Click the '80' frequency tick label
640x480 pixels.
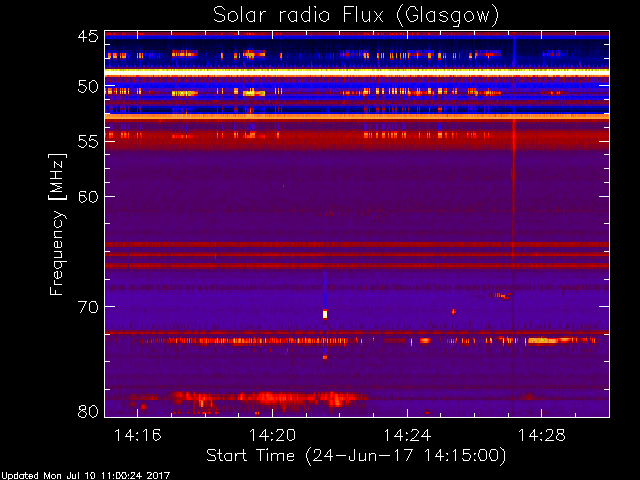point(88,411)
